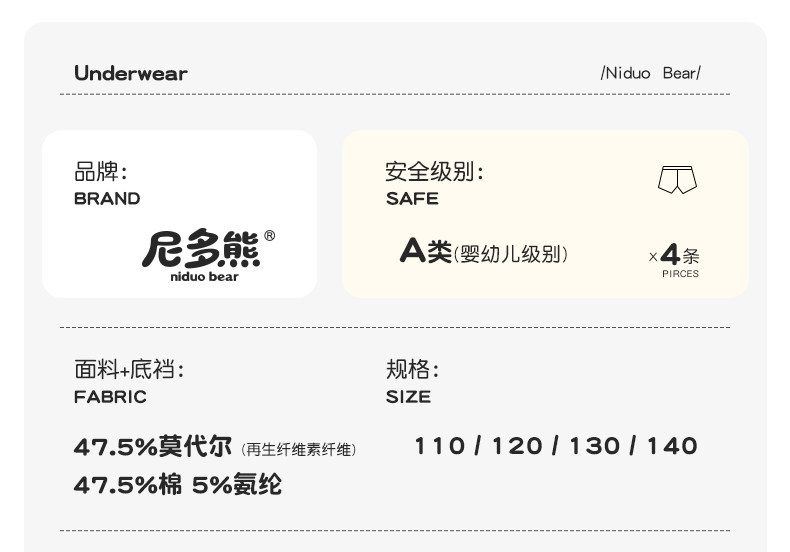Viewport: 790px width, 552px height.
Task: Click the 安全级别 label
Action: (435, 172)
